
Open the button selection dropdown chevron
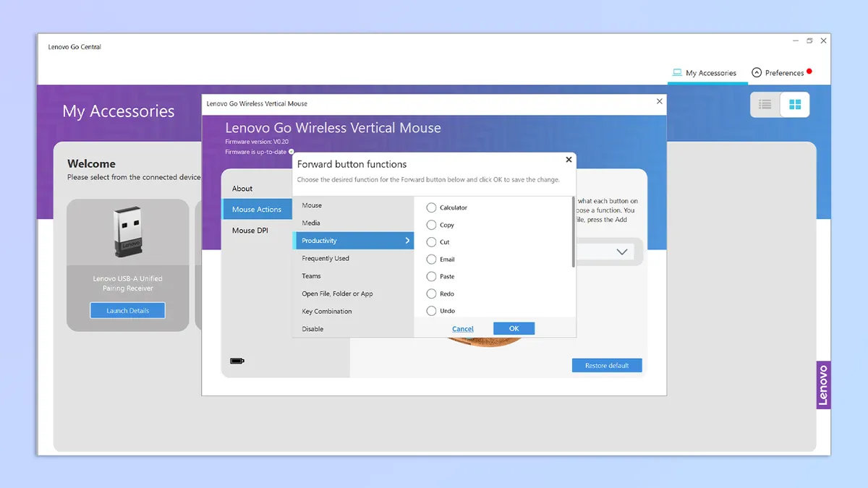point(621,252)
